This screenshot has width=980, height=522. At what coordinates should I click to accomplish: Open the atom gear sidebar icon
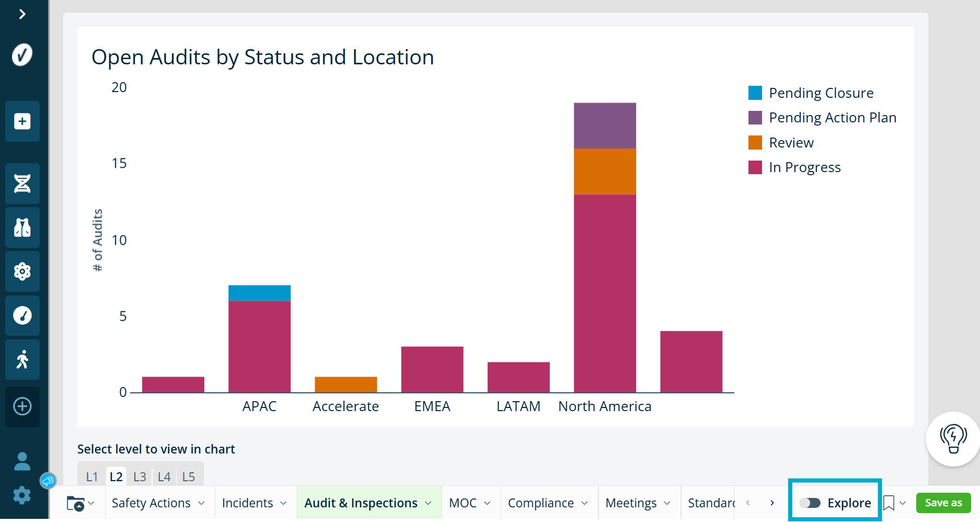(22, 271)
